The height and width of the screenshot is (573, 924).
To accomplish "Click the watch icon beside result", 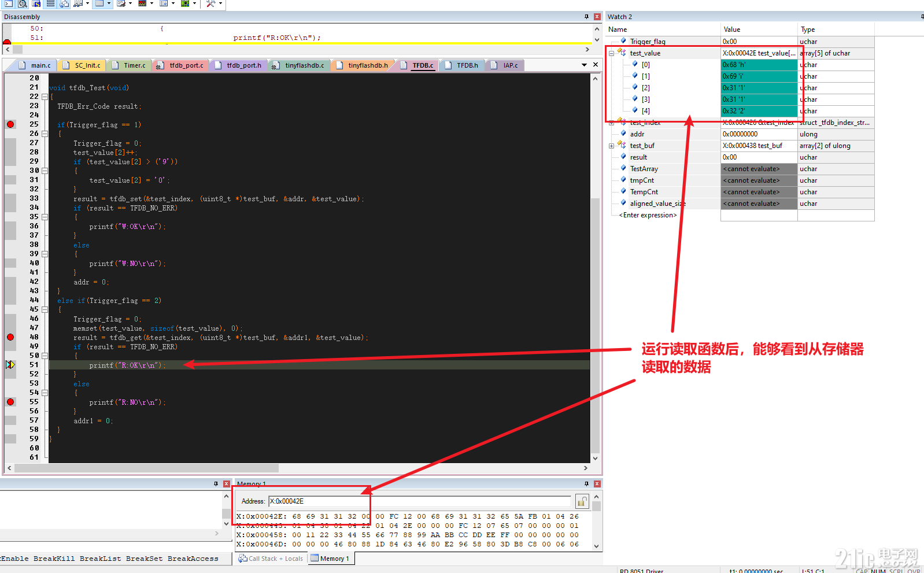I will click(623, 157).
